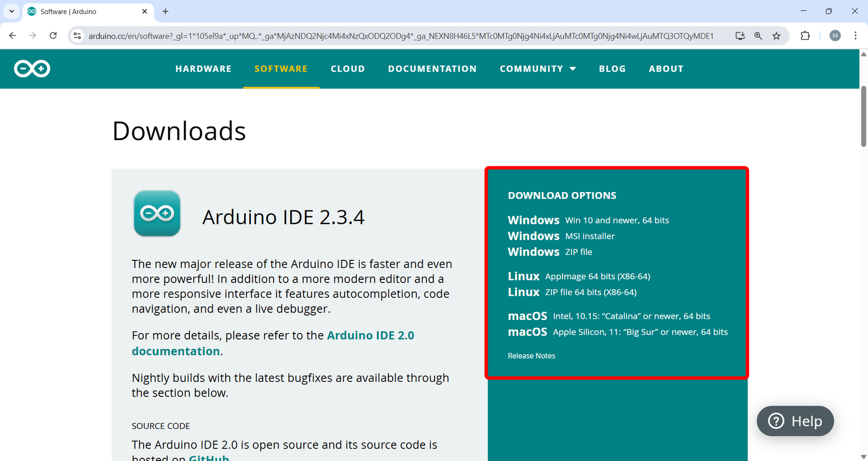Click the Arduino IDE 2.3.4 app icon
This screenshot has height=461, width=868.
coord(157,213)
